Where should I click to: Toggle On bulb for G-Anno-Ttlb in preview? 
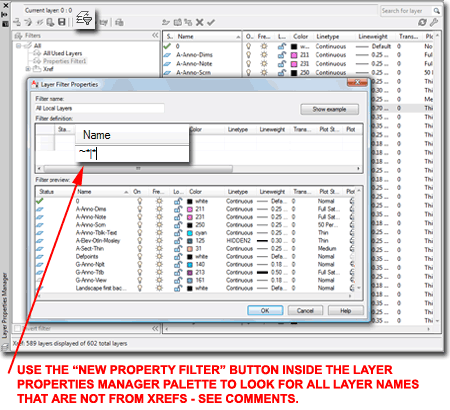pyautogui.click(x=140, y=272)
